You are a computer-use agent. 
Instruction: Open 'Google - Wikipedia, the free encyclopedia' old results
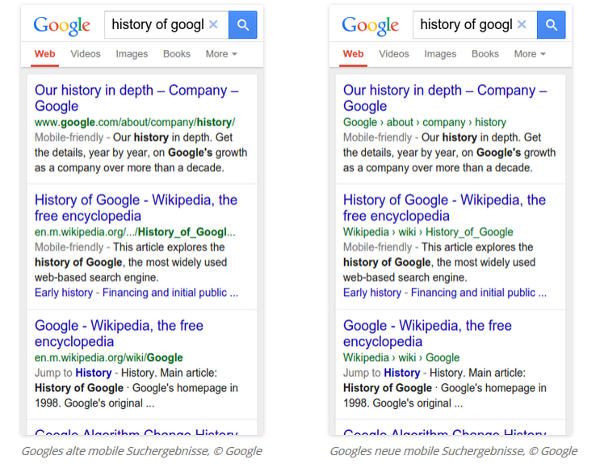pyautogui.click(x=119, y=334)
